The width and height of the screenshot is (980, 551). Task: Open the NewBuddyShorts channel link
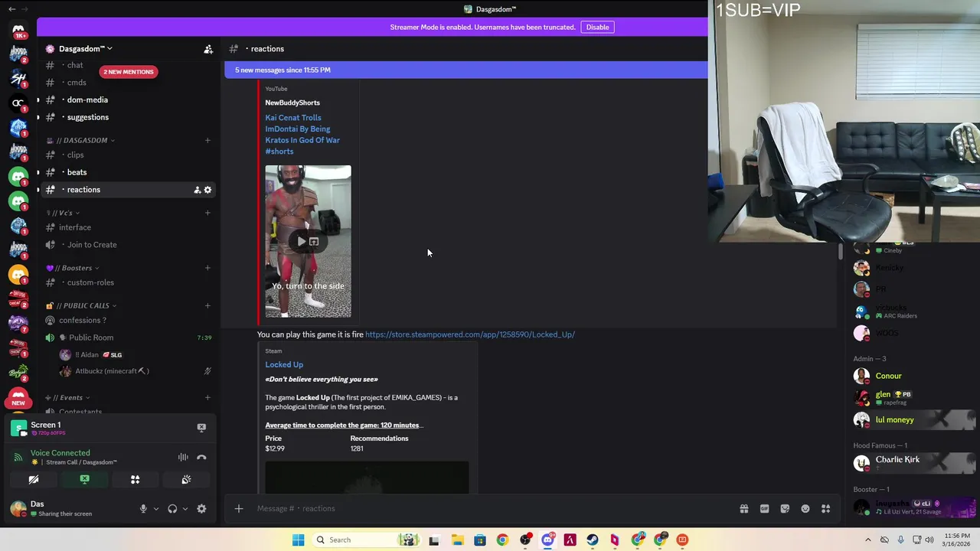pyautogui.click(x=292, y=103)
